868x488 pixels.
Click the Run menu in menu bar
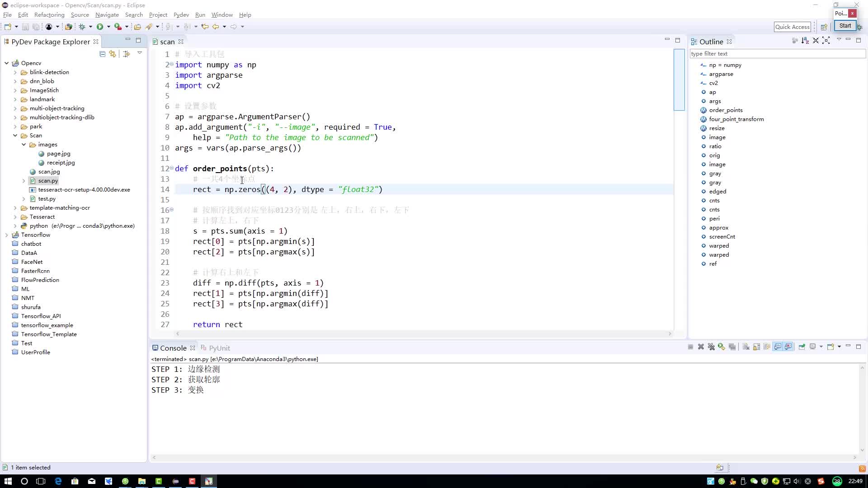tap(200, 14)
